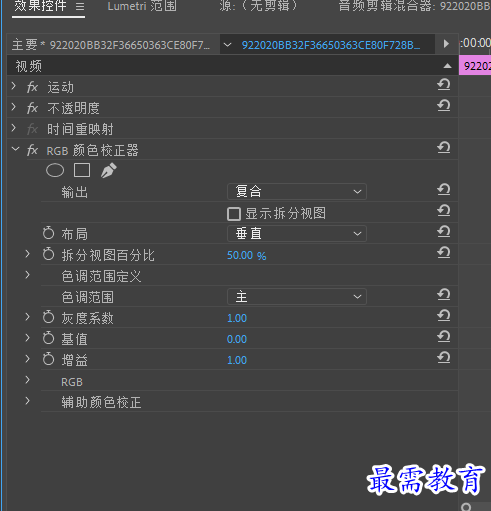Screen dimensions: 491x511
Task: Reset the 增益 parameter
Action: 444,358
